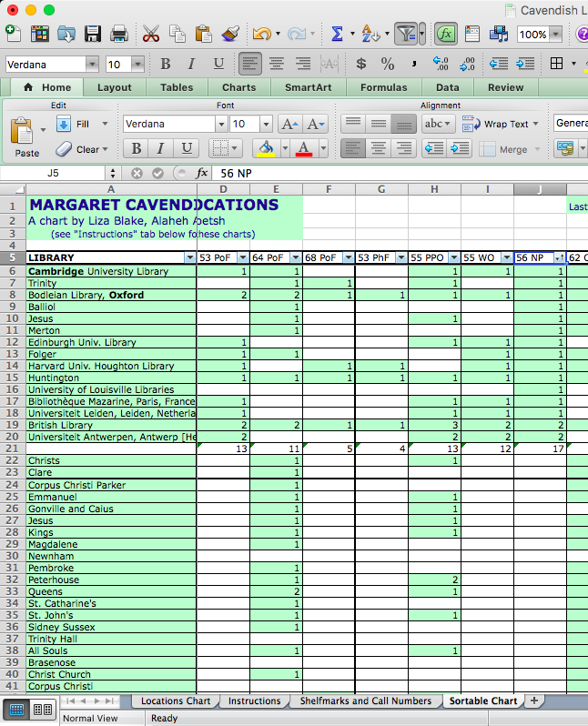Increase decimal places in toolbar
The image size is (588, 726).
coord(440,64)
